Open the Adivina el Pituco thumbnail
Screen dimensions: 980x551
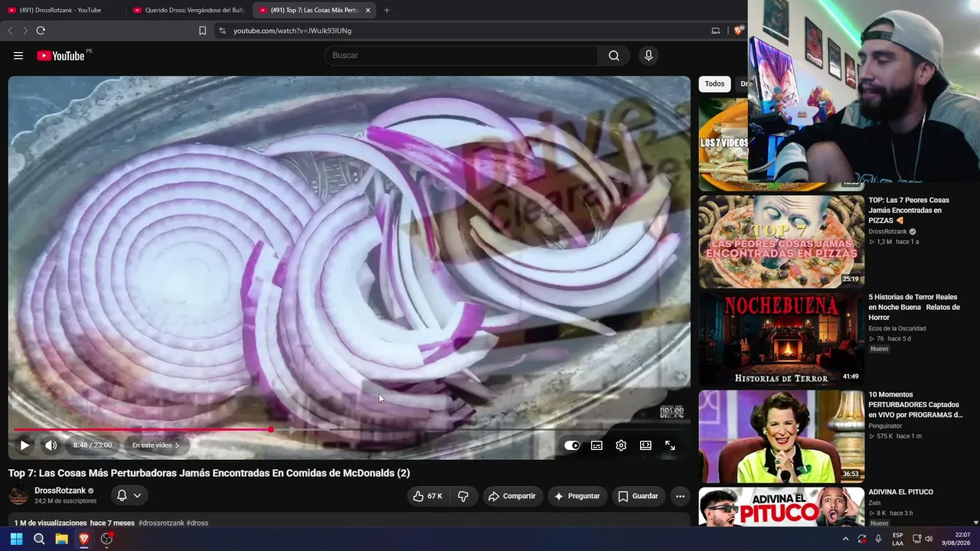click(781, 507)
